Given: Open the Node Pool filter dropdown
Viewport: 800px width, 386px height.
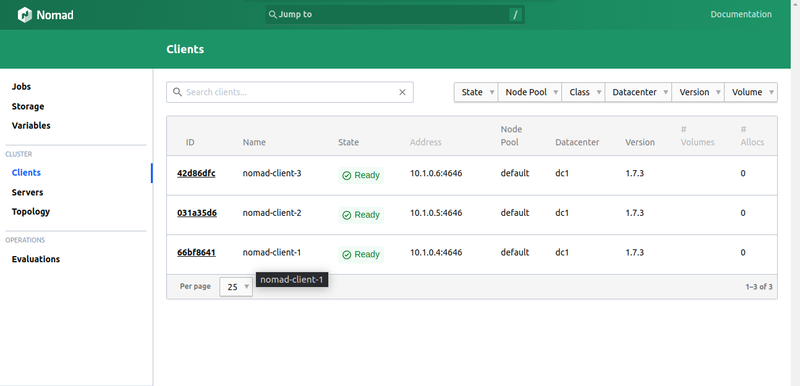Looking at the screenshot, I should click(530, 92).
